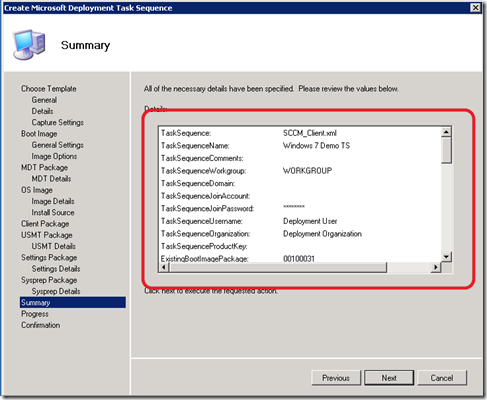487x400 pixels.
Task: Click the TaskSequenceJoinAccount: label
Action: click(x=205, y=196)
